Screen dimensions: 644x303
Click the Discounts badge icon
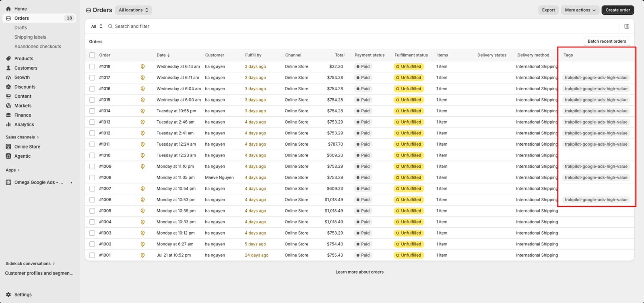[8, 87]
